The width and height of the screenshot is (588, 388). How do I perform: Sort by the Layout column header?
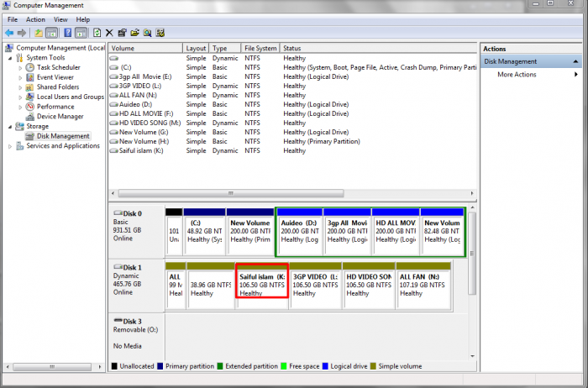coord(196,49)
